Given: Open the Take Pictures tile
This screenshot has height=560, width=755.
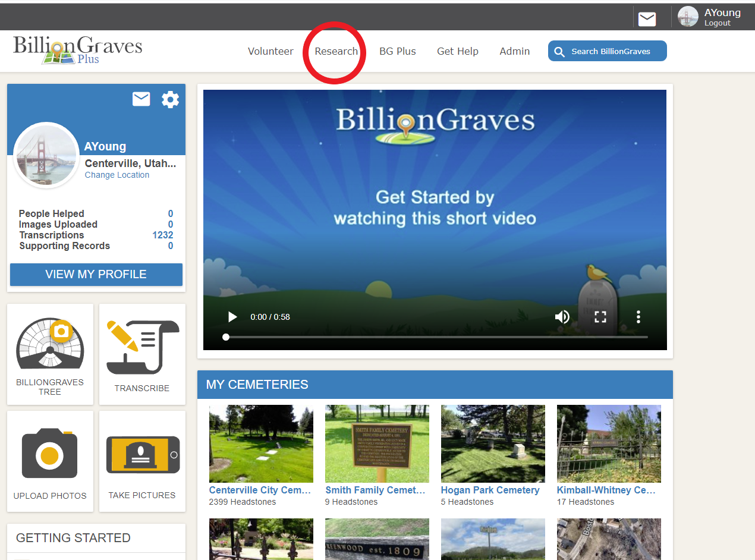Looking at the screenshot, I should [x=142, y=461].
